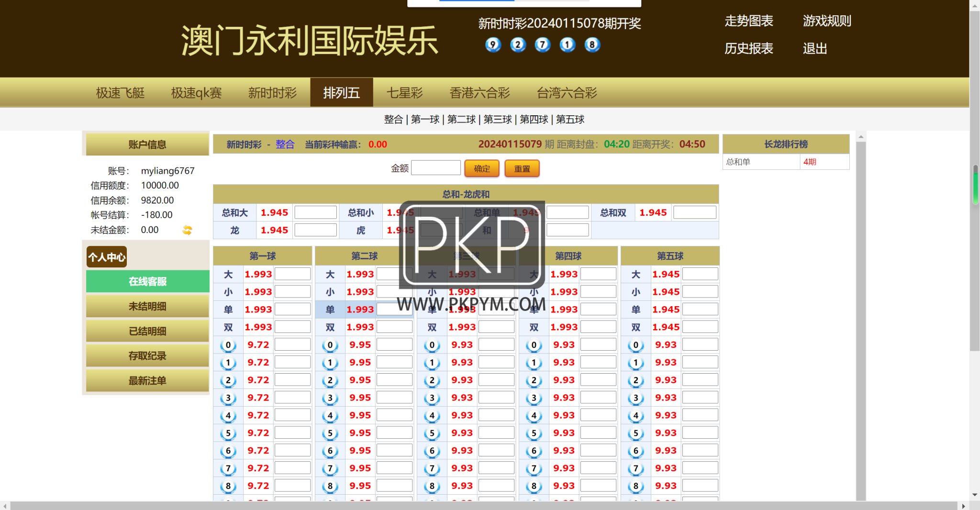
Task: Focus the 总和大 bet amount field
Action: click(x=316, y=212)
